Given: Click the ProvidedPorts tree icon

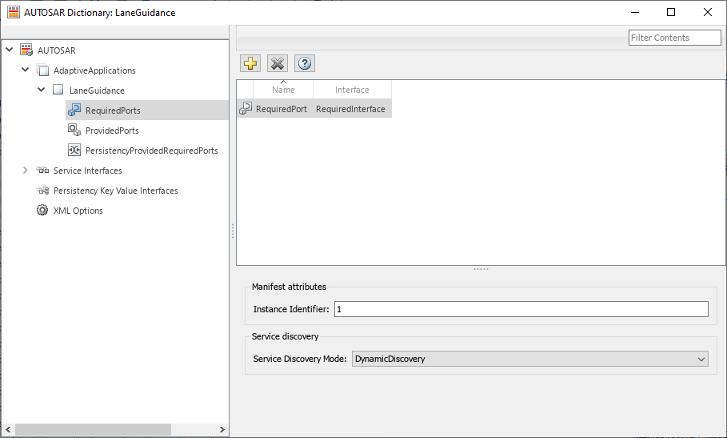Looking at the screenshot, I should click(74, 130).
